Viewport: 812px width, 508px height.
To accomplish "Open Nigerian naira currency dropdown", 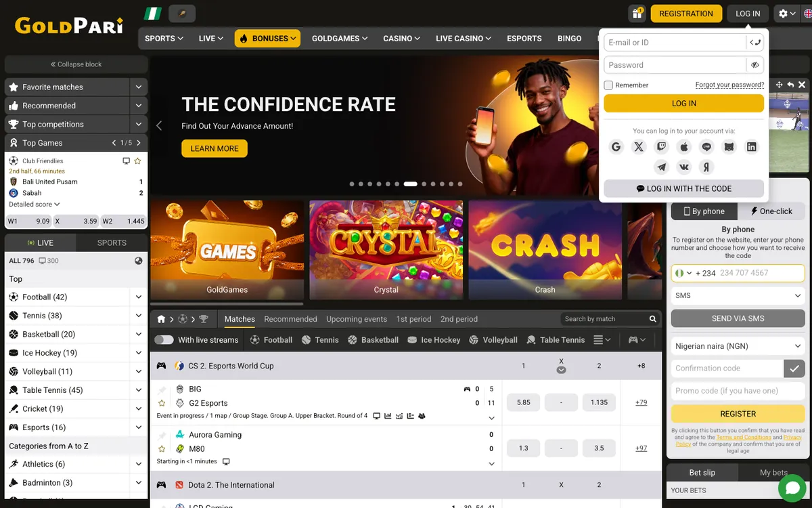I will 738,346.
